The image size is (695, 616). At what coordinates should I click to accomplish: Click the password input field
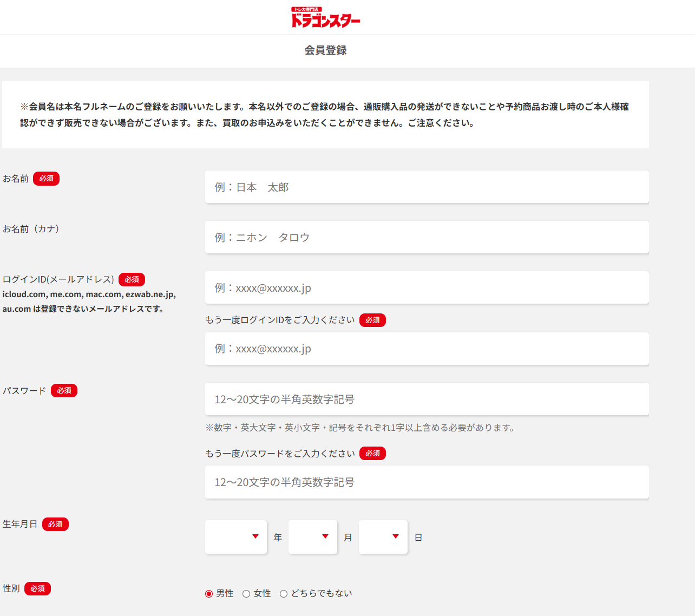pyautogui.click(x=427, y=399)
